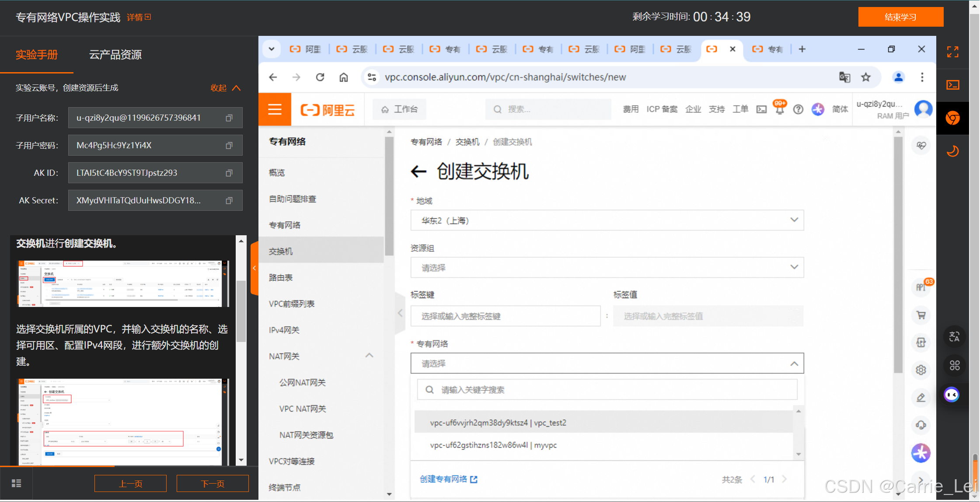
Task: Select the Chrome browser icon on right rail
Action: pos(953,118)
